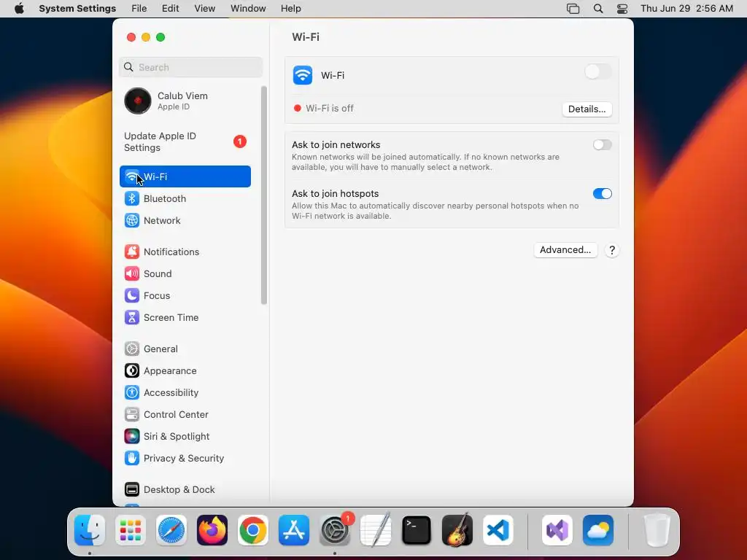
Task: Open the Apple menu
Action: [x=19, y=9]
